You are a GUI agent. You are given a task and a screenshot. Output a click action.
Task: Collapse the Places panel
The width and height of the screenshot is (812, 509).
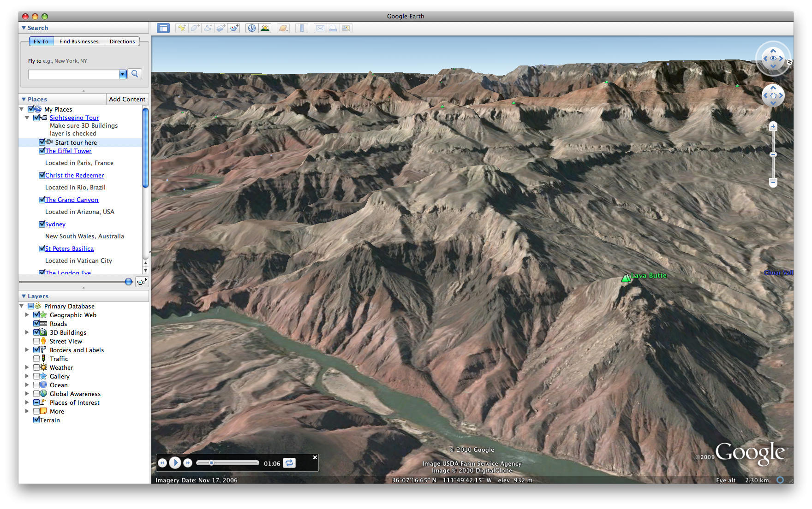(24, 99)
